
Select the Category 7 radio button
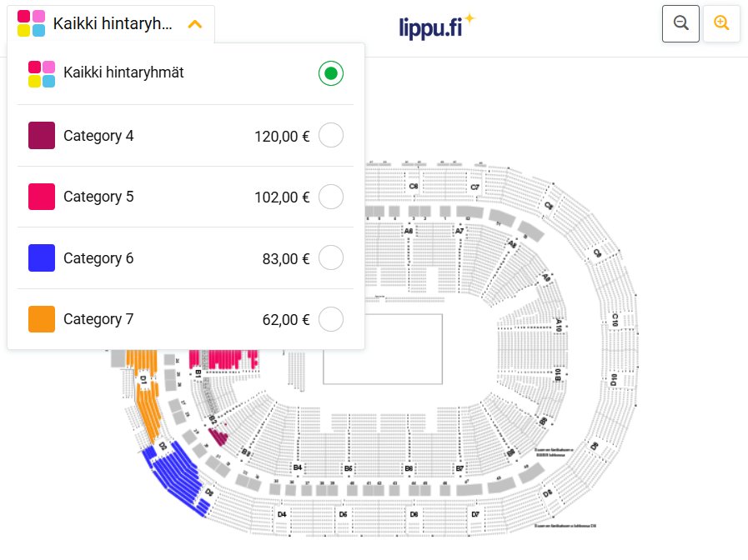(x=330, y=319)
